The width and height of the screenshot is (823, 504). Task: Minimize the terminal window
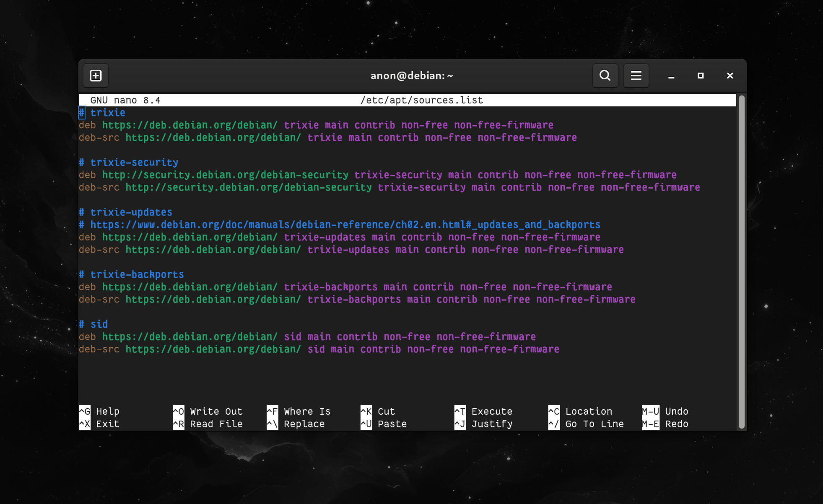pos(671,76)
